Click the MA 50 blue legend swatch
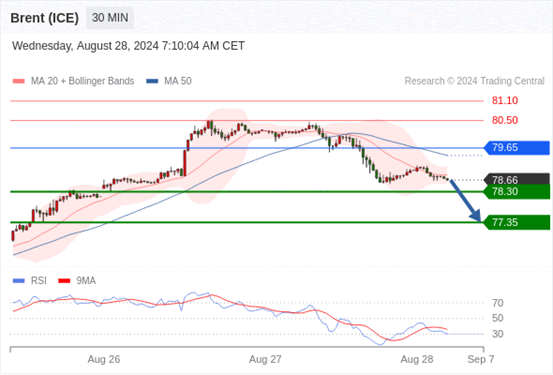The height and width of the screenshot is (375, 553). point(152,81)
